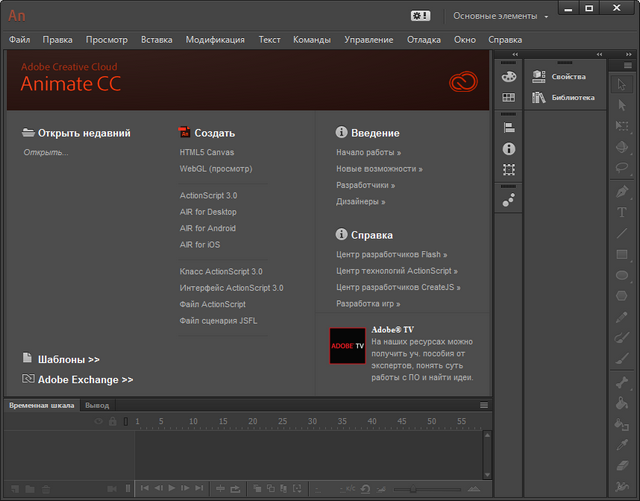Select the Pen tool in toolbar
The height and width of the screenshot is (501, 640).
(x=622, y=191)
